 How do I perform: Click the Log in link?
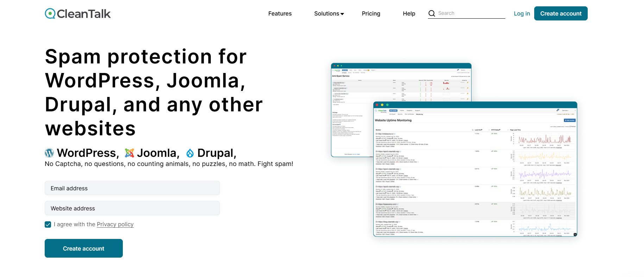[x=522, y=13]
